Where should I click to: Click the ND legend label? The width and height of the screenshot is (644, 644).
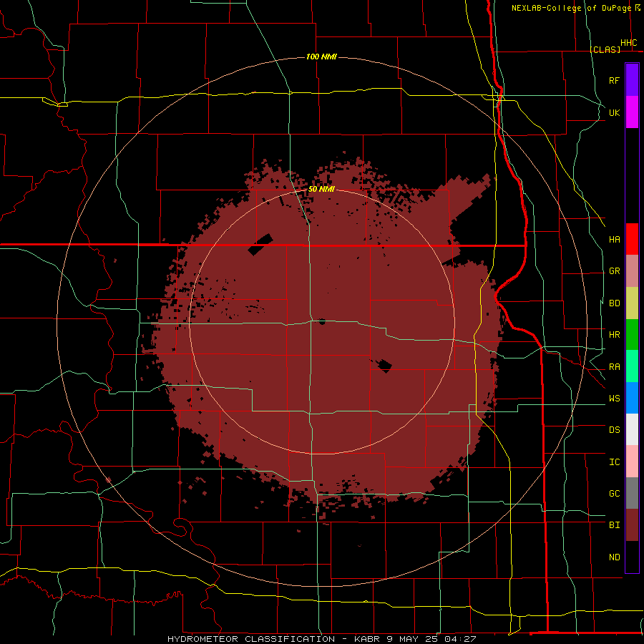pos(614,557)
